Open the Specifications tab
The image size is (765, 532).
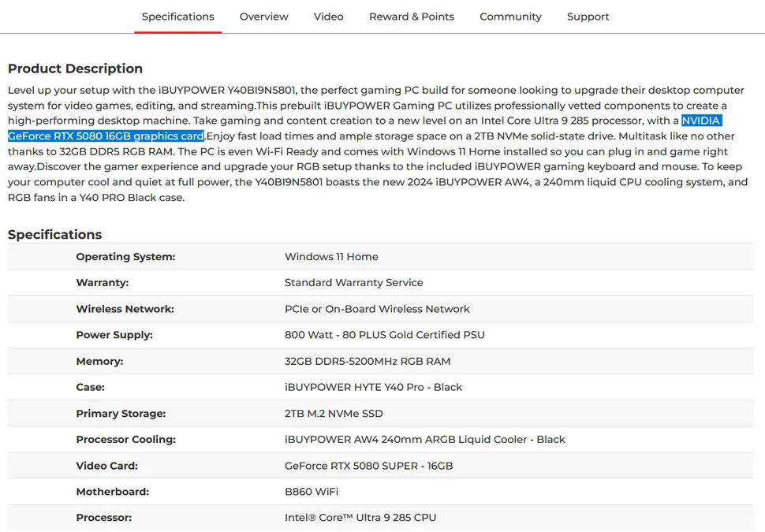click(x=177, y=17)
